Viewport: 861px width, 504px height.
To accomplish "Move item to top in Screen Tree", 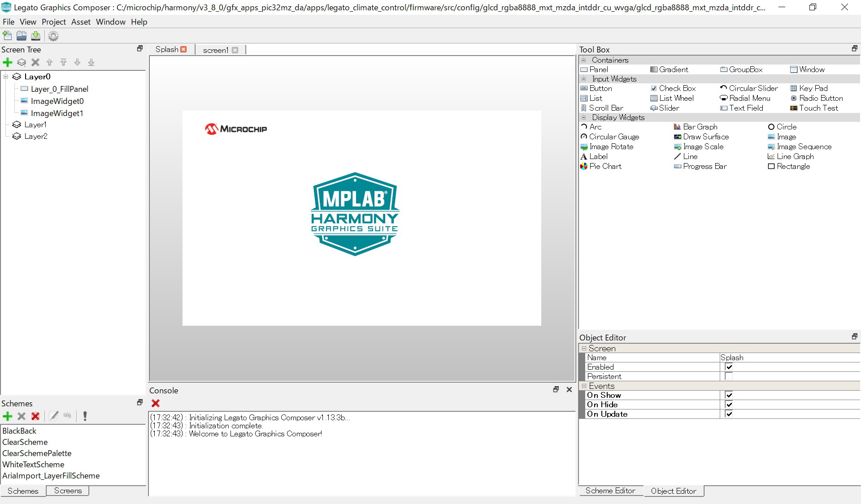I will point(63,62).
